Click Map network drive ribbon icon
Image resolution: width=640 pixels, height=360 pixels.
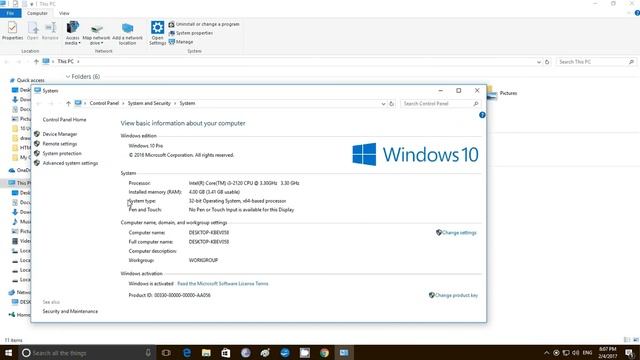point(96,33)
